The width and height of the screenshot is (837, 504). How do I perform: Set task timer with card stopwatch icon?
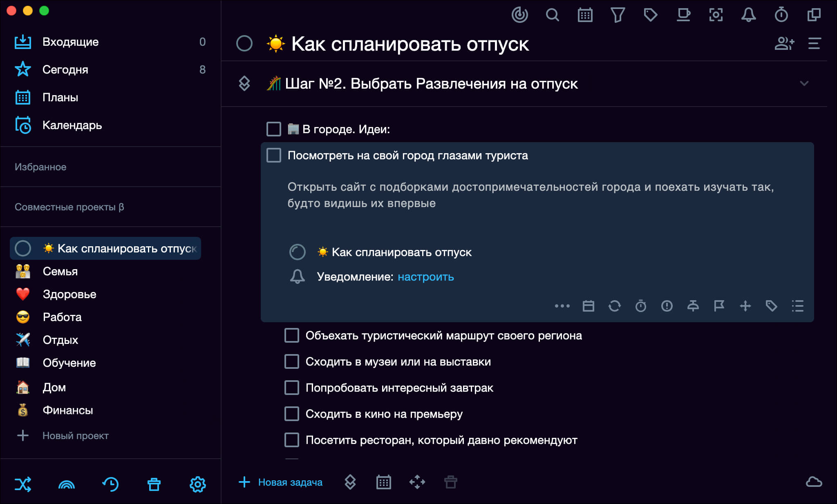640,306
